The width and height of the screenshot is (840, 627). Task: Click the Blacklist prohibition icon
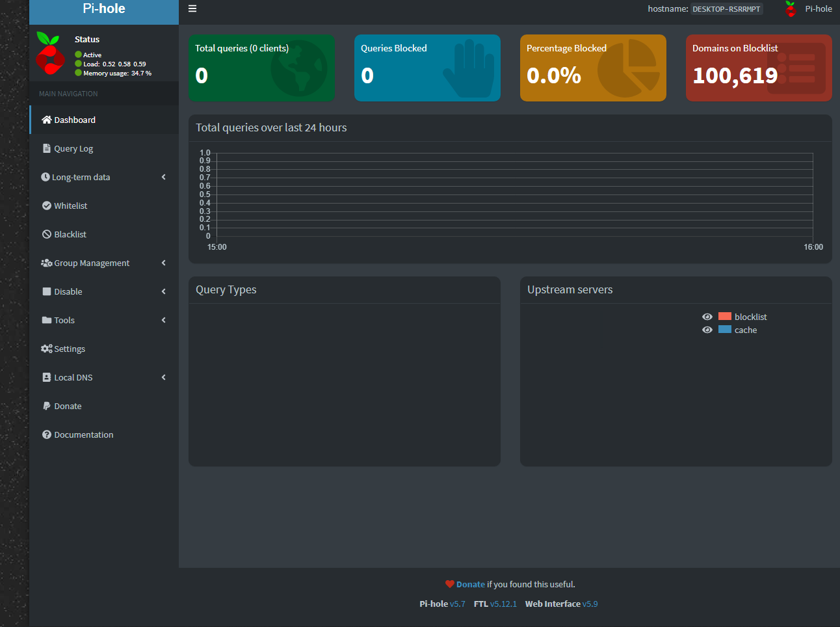point(46,234)
